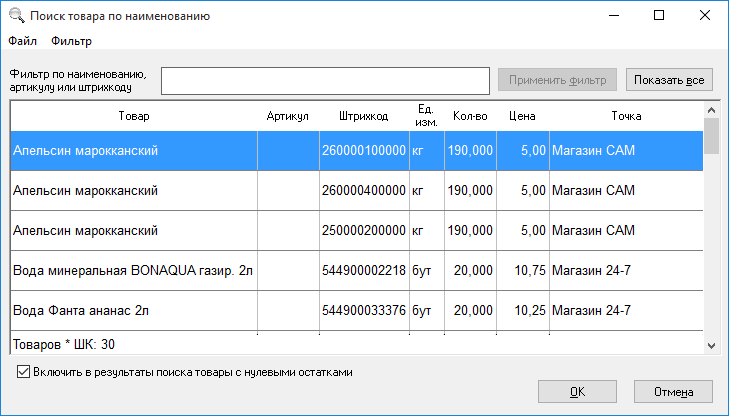
Task: Click the magnifier icon in title bar
Action: (x=16, y=16)
